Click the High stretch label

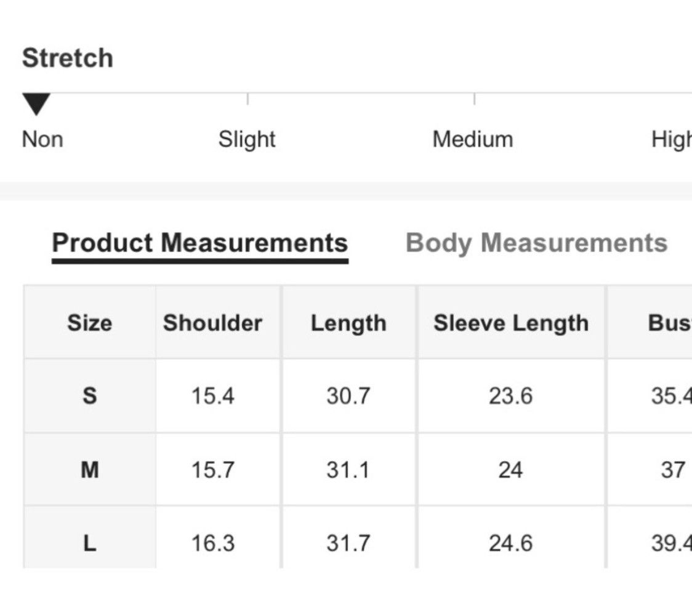click(672, 140)
